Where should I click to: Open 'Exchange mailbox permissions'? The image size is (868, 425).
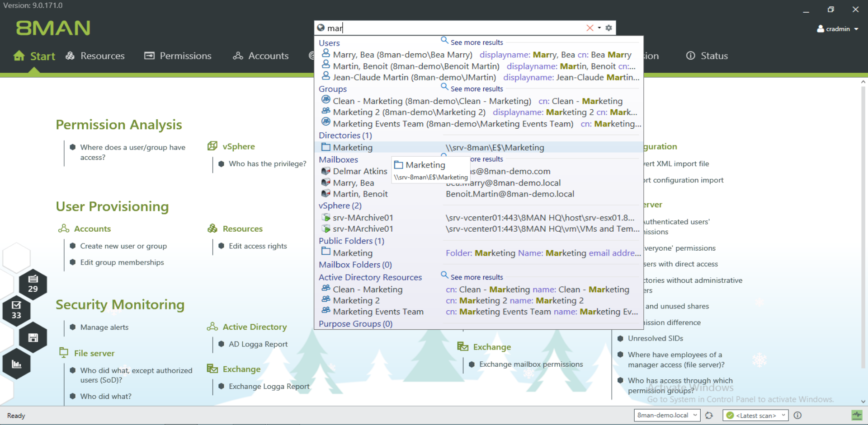pos(531,364)
